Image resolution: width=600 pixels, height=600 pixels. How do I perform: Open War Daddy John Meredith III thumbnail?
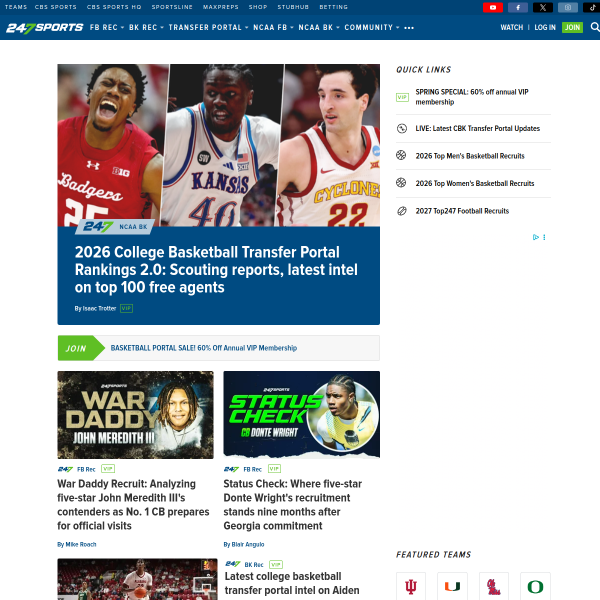click(x=135, y=415)
